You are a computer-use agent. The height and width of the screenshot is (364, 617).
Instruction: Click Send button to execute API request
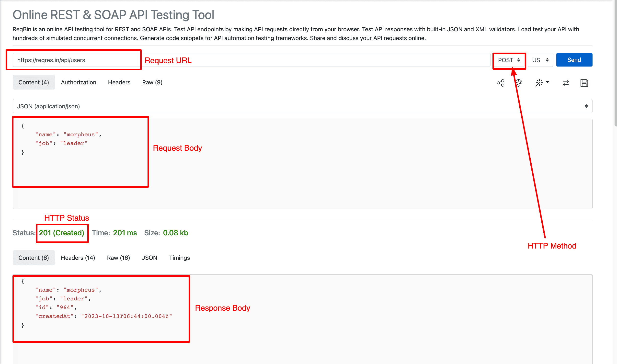click(x=574, y=60)
